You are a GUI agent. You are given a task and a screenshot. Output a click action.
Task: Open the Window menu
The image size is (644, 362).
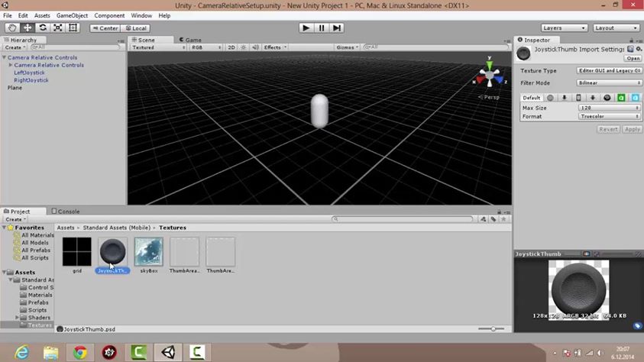[141, 15]
